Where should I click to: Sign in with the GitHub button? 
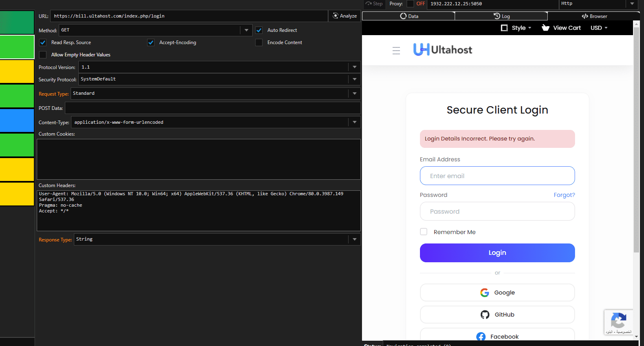497,315
